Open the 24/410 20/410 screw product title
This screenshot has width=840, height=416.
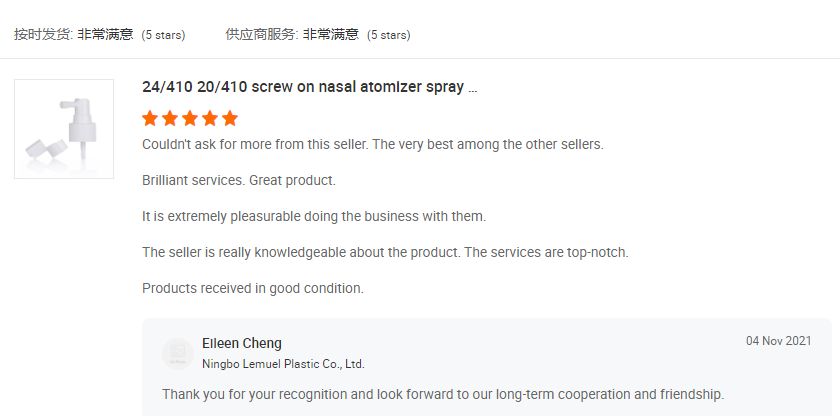(x=310, y=87)
